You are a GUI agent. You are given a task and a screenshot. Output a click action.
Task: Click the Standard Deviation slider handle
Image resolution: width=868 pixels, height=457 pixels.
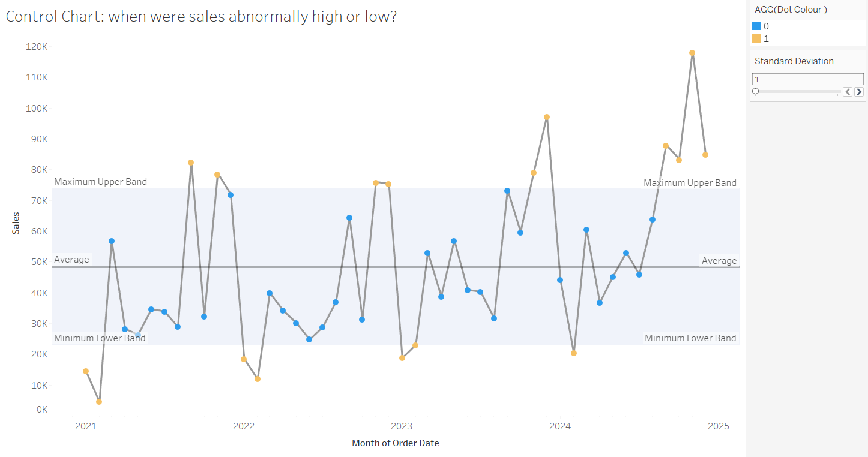[x=756, y=91]
